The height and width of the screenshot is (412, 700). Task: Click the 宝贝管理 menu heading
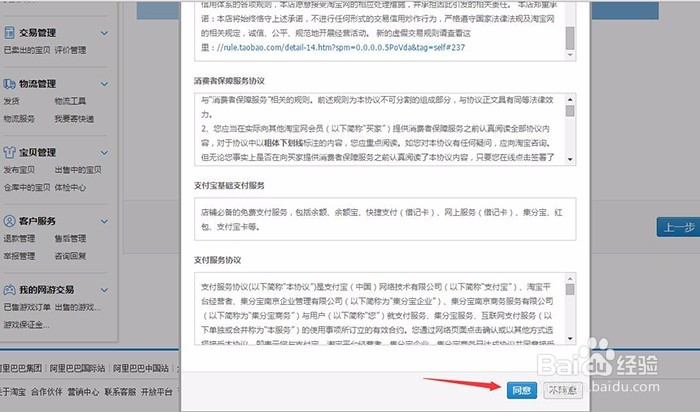[x=38, y=153]
